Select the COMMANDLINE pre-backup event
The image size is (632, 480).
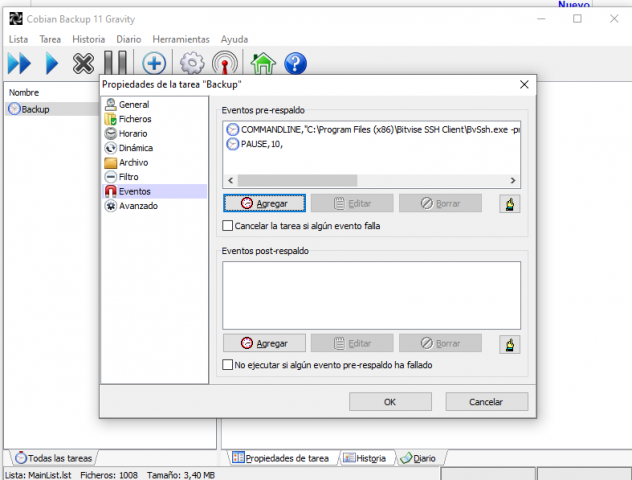[x=372, y=130]
